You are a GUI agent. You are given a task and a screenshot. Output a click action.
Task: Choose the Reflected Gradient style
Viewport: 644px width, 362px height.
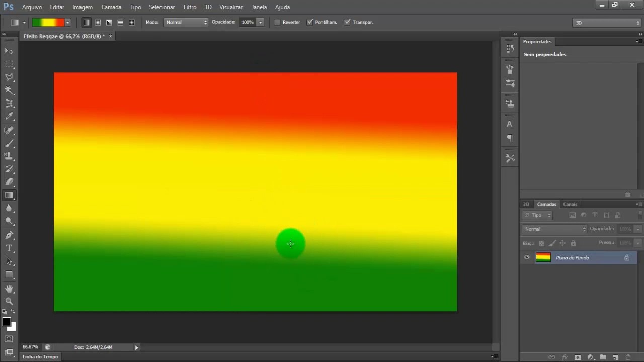point(120,22)
